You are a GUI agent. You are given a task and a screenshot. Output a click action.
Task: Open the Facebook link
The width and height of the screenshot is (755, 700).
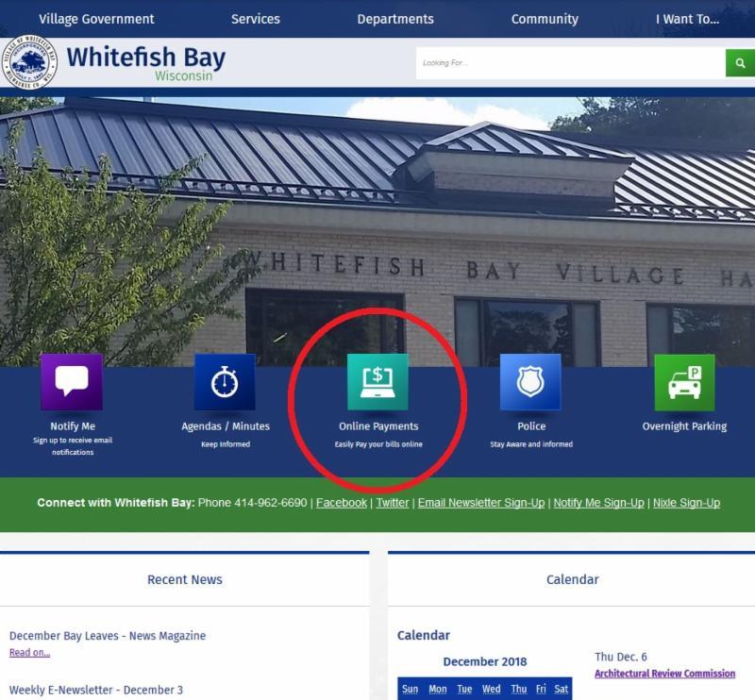coord(342,503)
